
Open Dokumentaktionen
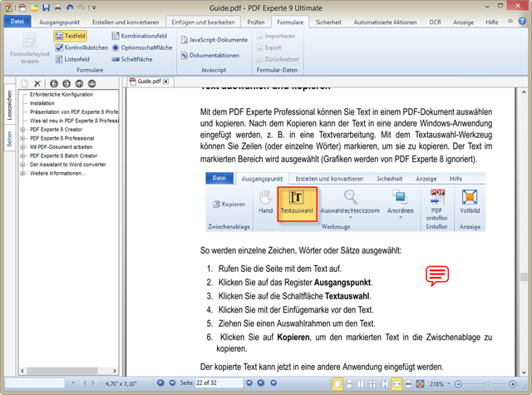[x=210, y=56]
